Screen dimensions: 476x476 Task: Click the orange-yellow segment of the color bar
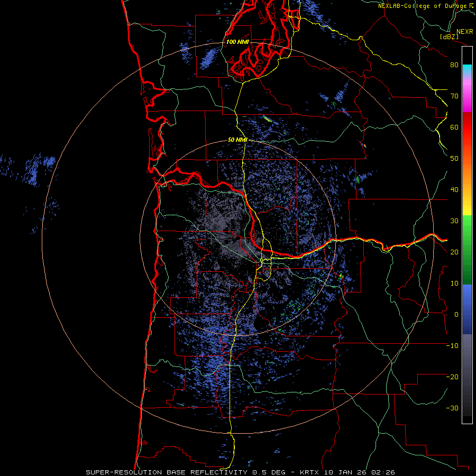point(467,179)
